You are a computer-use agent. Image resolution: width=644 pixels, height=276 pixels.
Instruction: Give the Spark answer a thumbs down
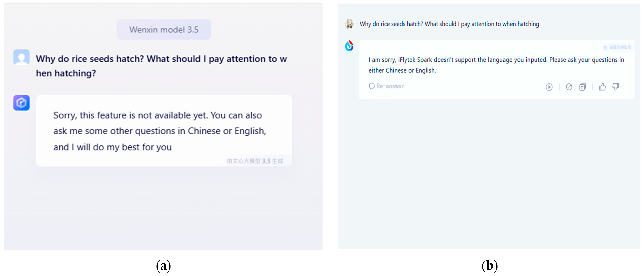(x=616, y=87)
